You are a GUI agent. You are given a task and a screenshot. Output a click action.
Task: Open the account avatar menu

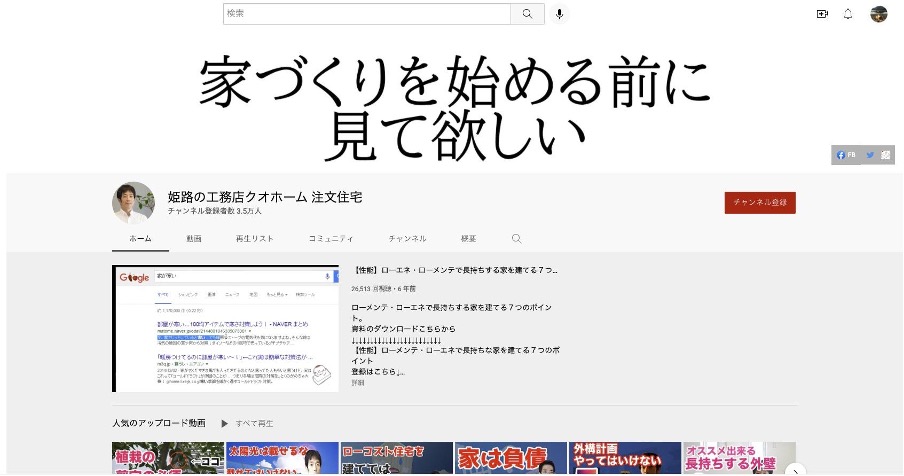pyautogui.click(x=879, y=14)
